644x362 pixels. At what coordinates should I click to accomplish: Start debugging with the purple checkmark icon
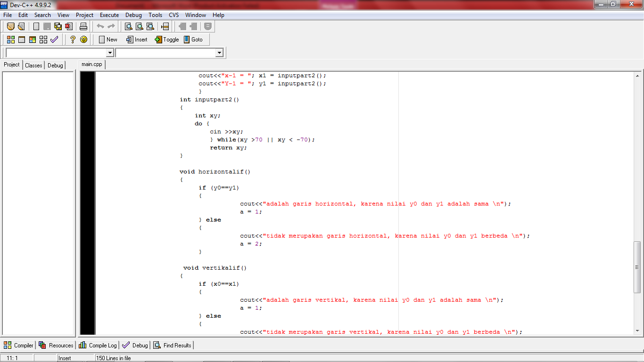point(54,40)
